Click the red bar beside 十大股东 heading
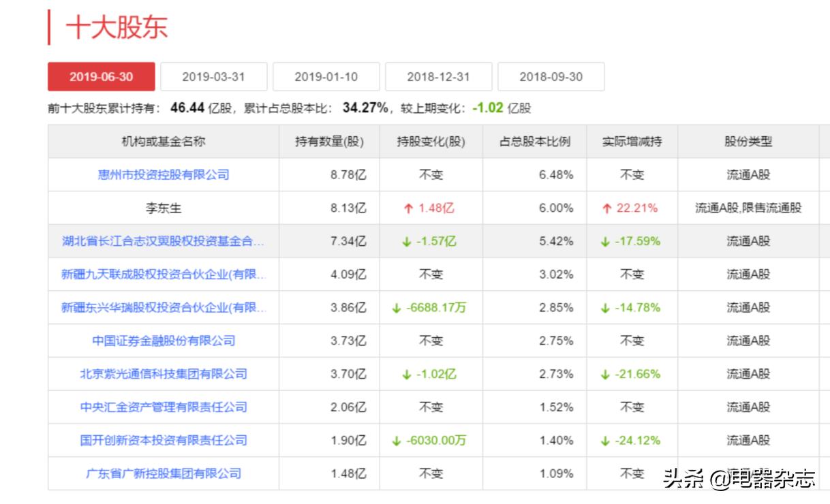The width and height of the screenshot is (830, 504). coord(50,27)
